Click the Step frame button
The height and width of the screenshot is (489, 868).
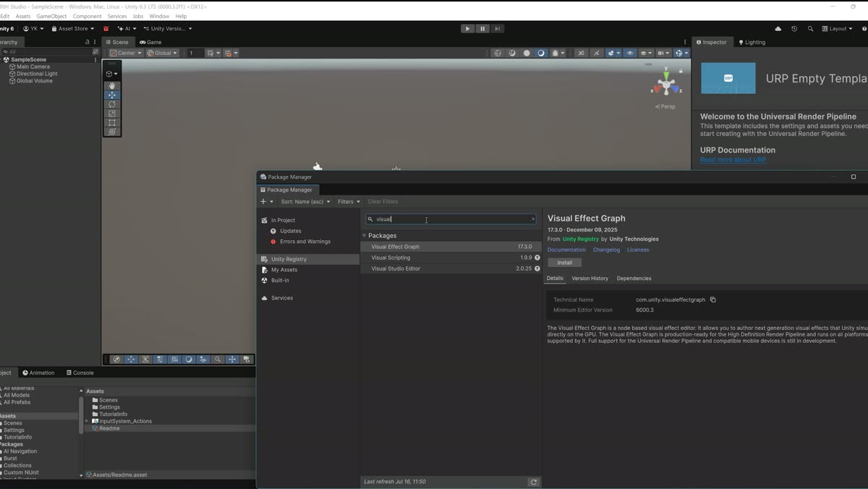[498, 28]
